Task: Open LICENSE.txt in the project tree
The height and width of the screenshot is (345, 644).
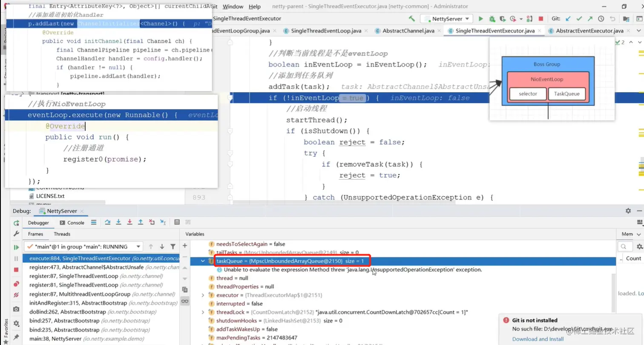Action: pyautogui.click(x=50, y=196)
